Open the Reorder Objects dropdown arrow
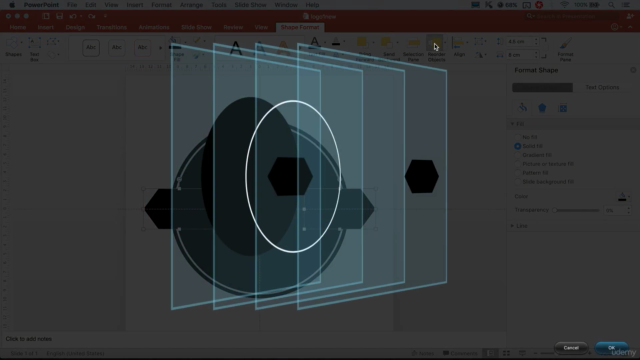Viewport: 640px width, 360px height. (x=445, y=42)
